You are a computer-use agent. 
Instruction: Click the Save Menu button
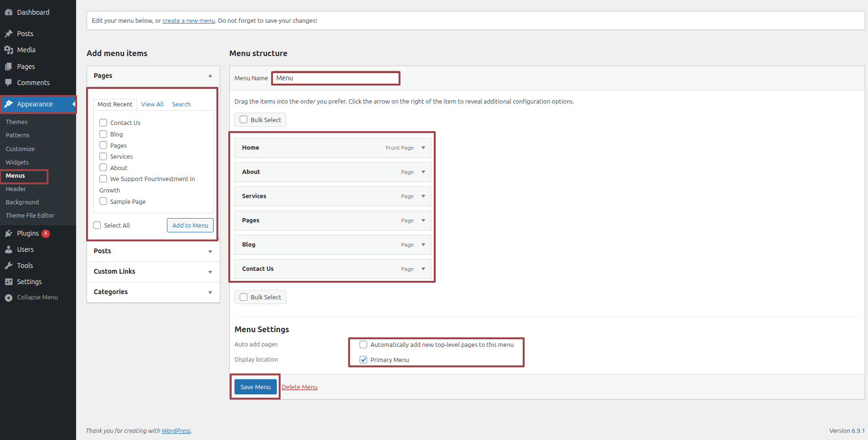coord(255,387)
